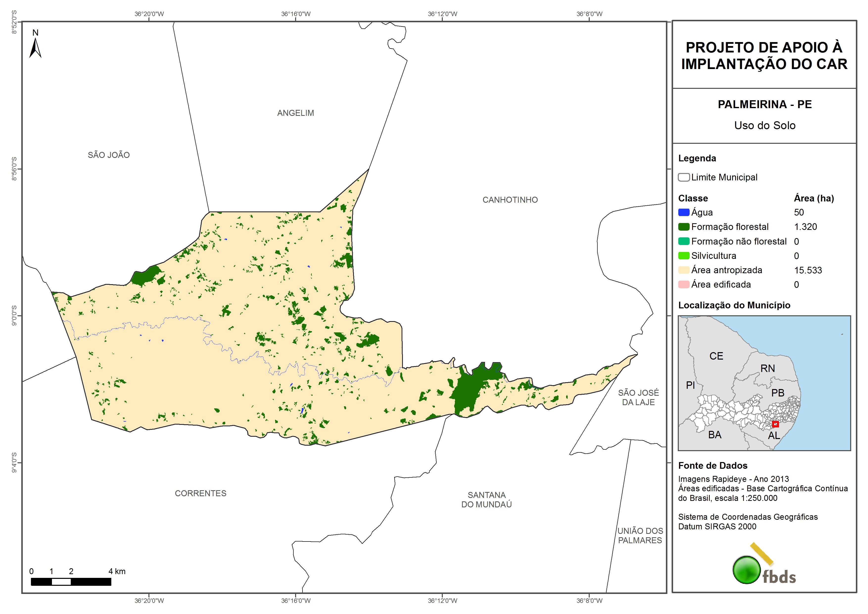Click the Silvicultura bright green swatch
868x614 pixels.
683,256
